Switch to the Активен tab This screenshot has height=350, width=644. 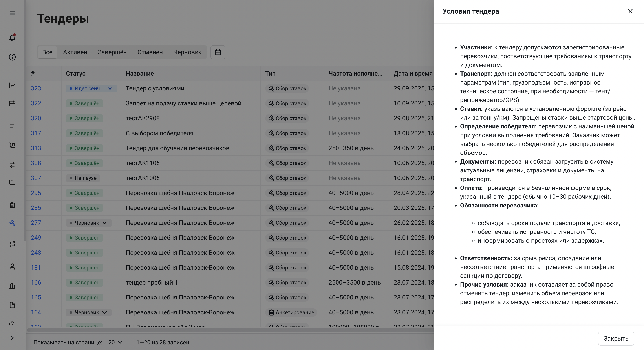pos(75,52)
